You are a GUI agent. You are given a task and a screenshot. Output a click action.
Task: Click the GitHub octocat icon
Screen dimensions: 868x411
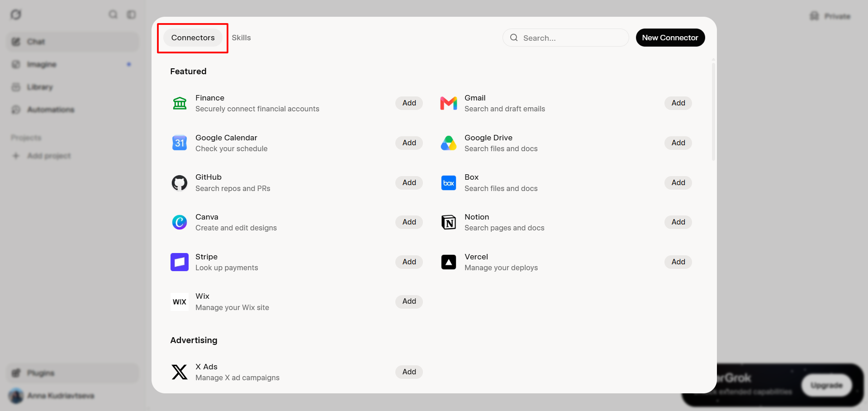pyautogui.click(x=180, y=183)
